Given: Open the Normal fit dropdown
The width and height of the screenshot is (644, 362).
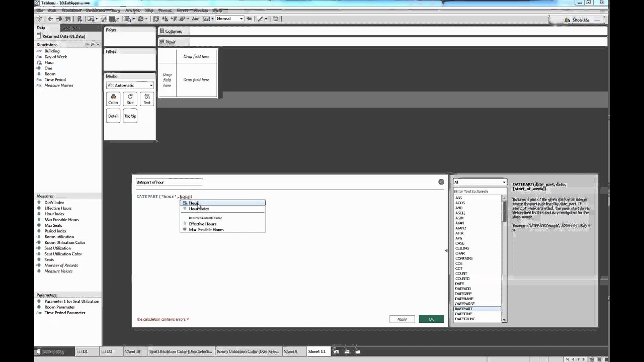Looking at the screenshot, I should pos(230,19).
